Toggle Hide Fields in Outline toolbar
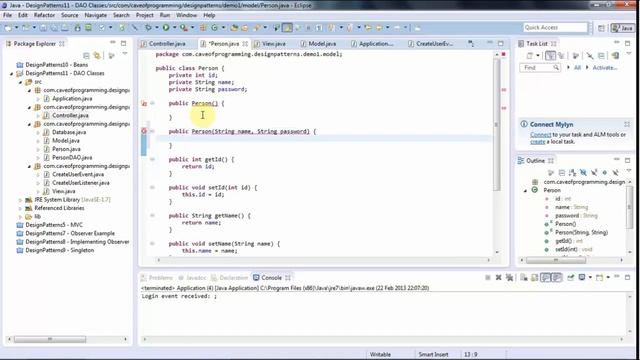 tap(583, 173)
